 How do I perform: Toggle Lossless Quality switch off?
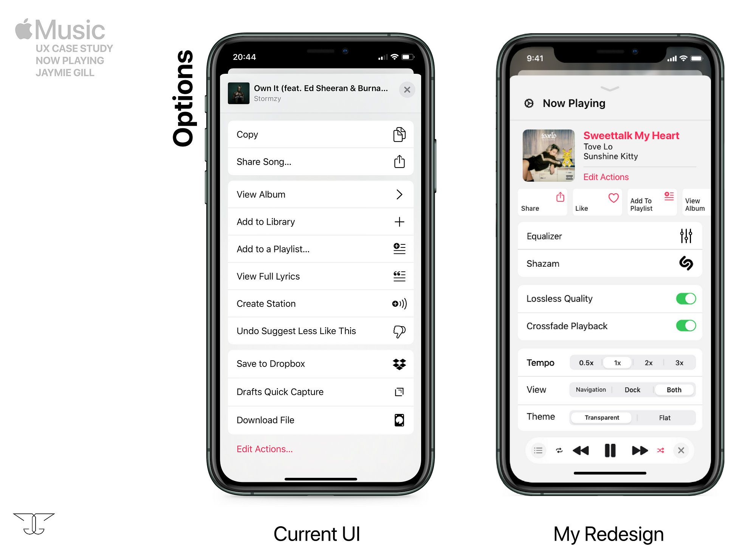pos(685,299)
